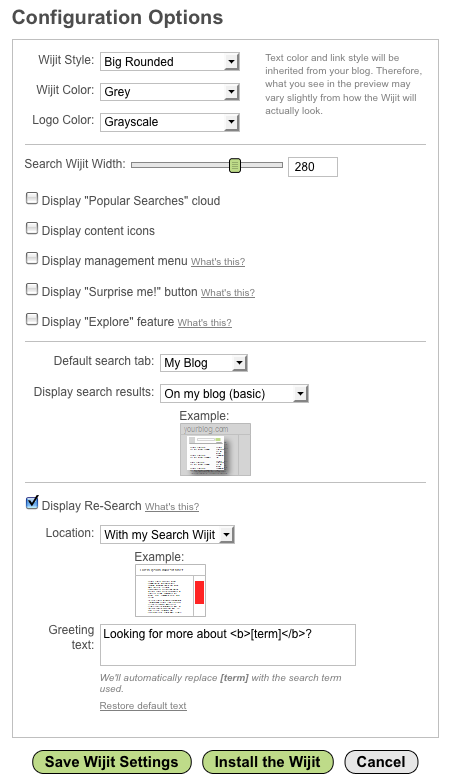
Task: Expand the Logo Color dropdown
Action: point(170,122)
